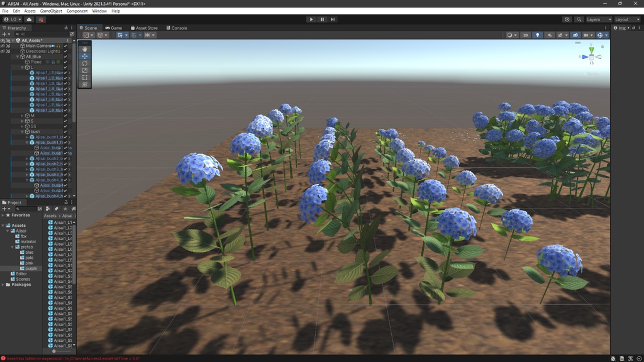Toggle scene audio mute icon

(550, 35)
